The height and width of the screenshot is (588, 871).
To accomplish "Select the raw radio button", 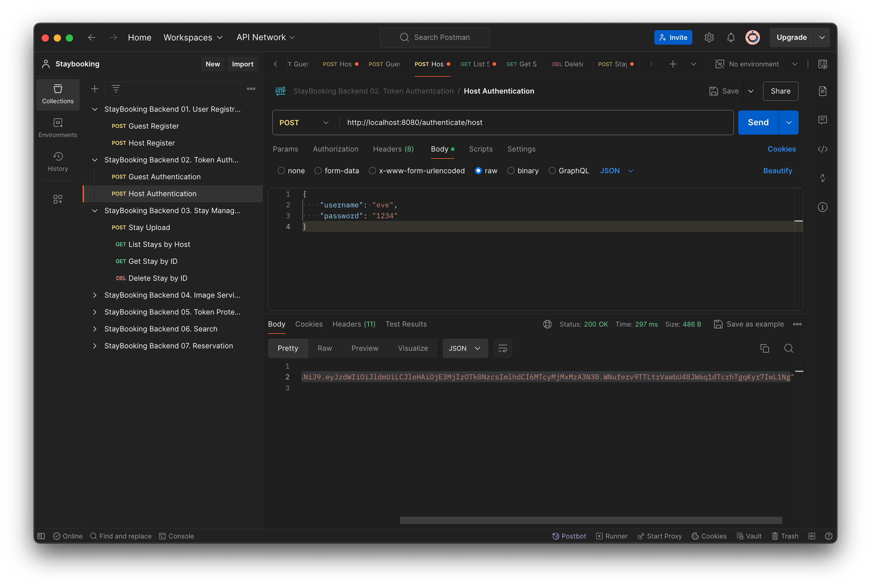I will point(478,171).
